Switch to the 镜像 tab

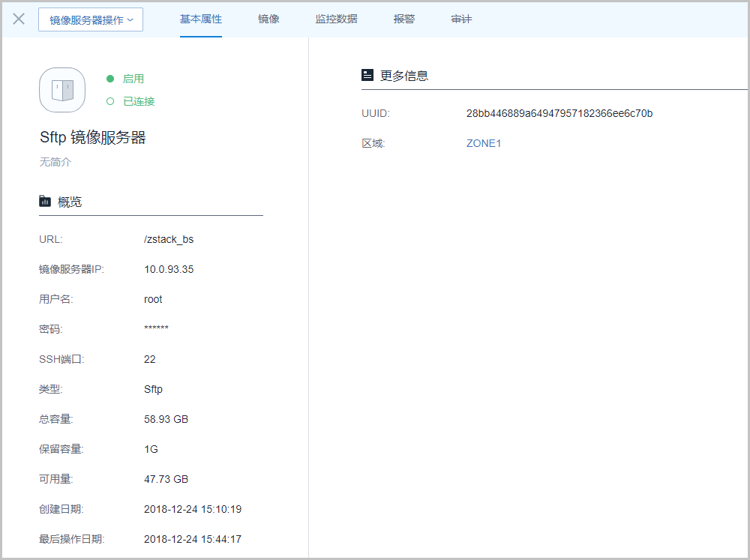[268, 19]
